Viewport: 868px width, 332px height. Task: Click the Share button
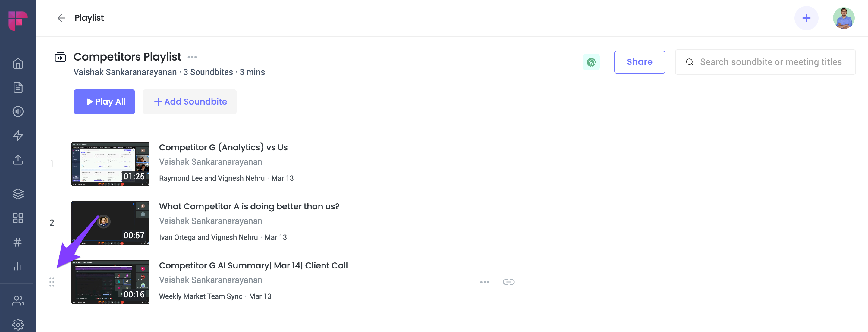tap(639, 62)
